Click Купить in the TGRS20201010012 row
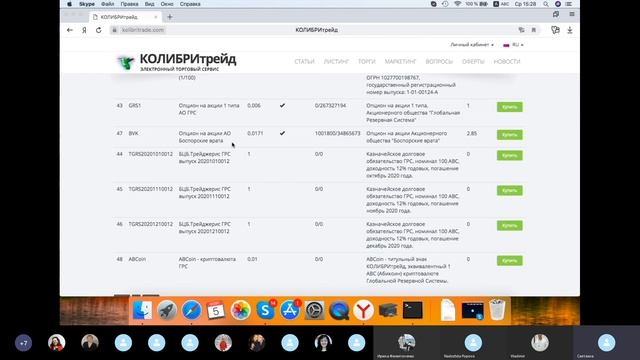The width and height of the screenshot is (640, 360). 509,156
